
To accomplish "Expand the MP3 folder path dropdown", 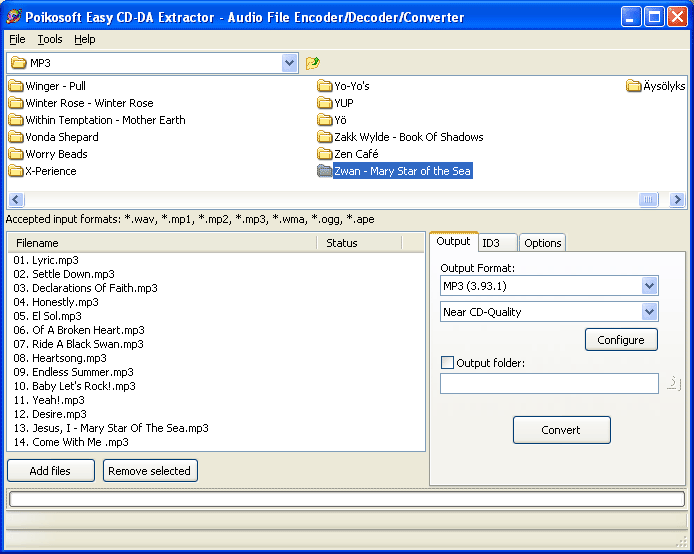I will 290,63.
